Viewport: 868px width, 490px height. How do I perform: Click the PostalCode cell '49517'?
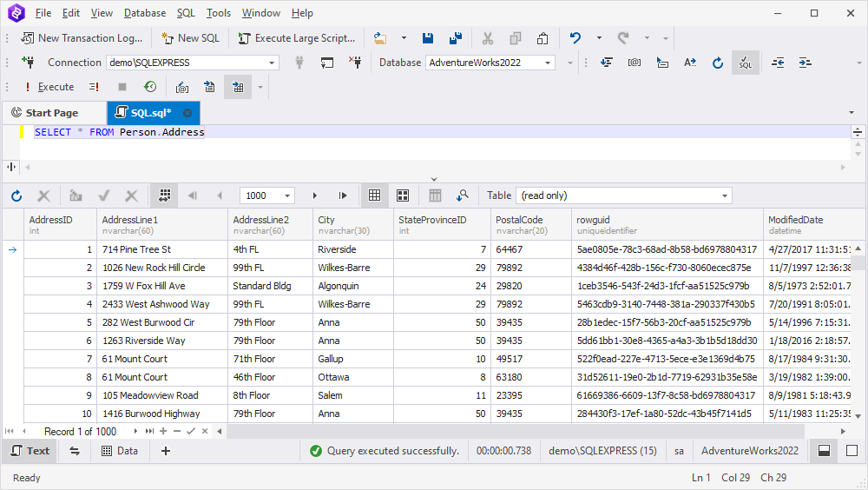point(531,359)
